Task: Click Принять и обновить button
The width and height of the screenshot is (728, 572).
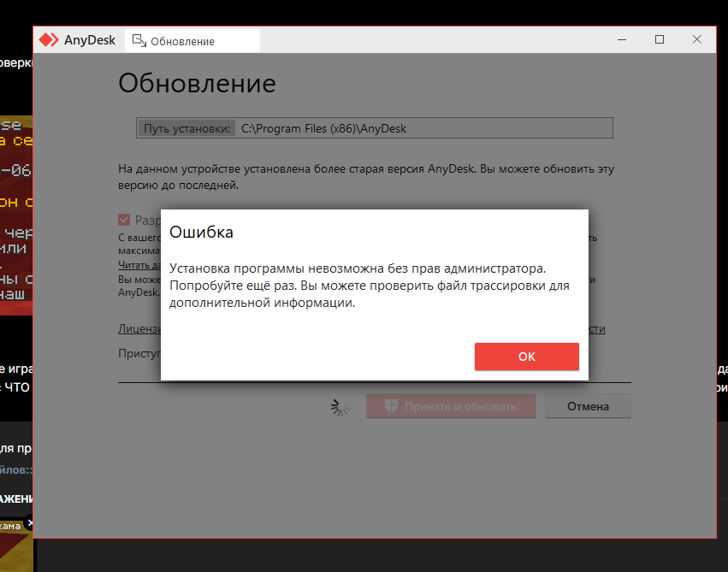Action: tap(451, 406)
